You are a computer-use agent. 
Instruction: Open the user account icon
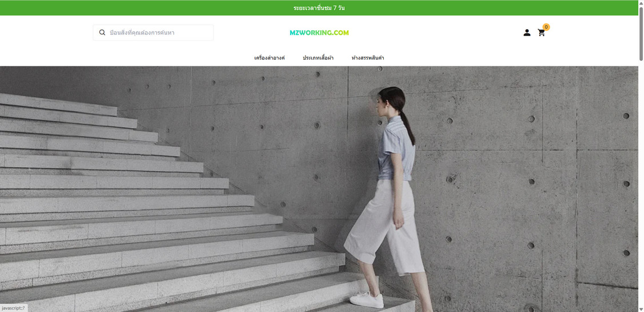click(527, 33)
